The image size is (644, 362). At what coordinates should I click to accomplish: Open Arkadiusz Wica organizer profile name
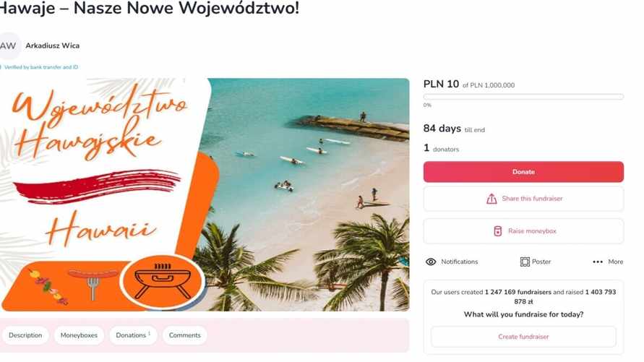[x=53, y=46]
